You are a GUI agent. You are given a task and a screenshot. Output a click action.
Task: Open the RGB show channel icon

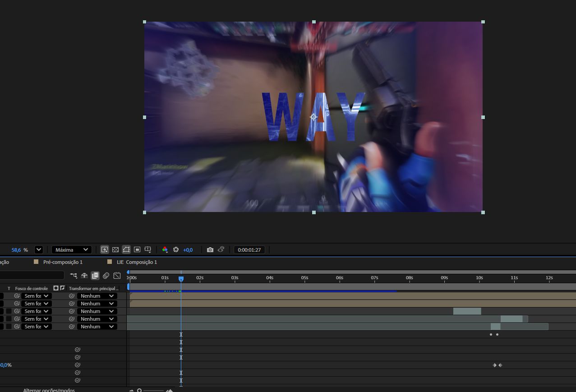tap(165, 249)
